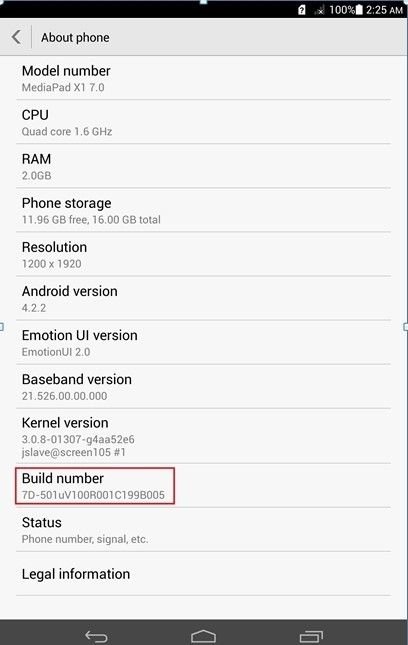This screenshot has height=645, width=408.
Task: Tap the battery icon in status bar
Action: coord(359,9)
